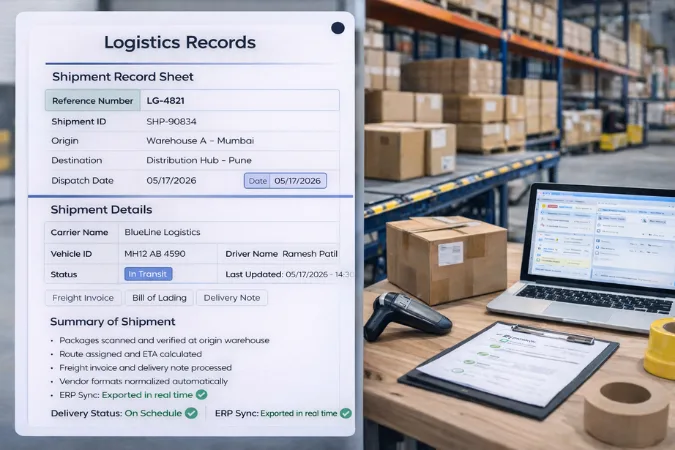Image resolution: width=675 pixels, height=450 pixels.
Task: Click checkmark after the bottom-right ERP Sync status
Action: click(x=346, y=413)
